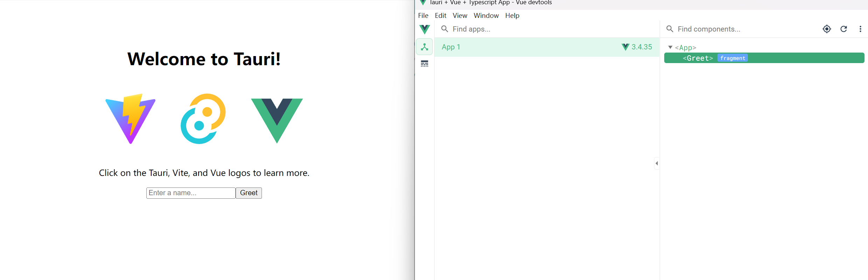Collapse the App tree node arrow
Viewport: 868px width, 280px height.
point(670,47)
